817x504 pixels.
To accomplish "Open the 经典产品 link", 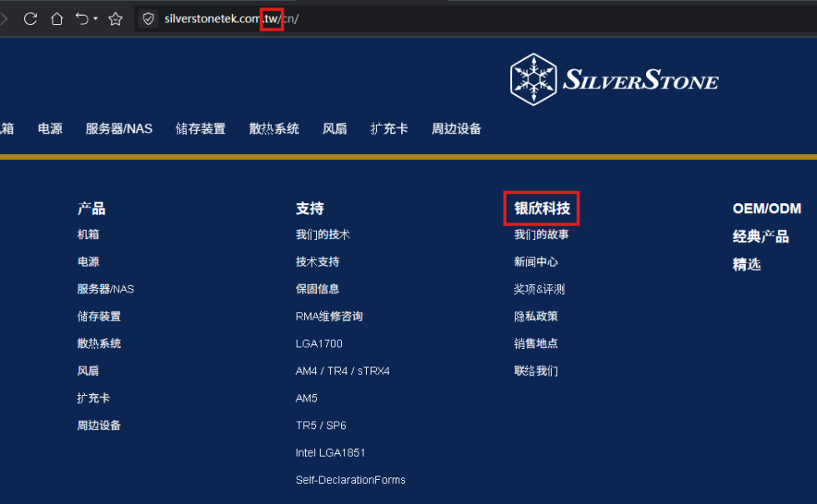I will coord(760,237).
